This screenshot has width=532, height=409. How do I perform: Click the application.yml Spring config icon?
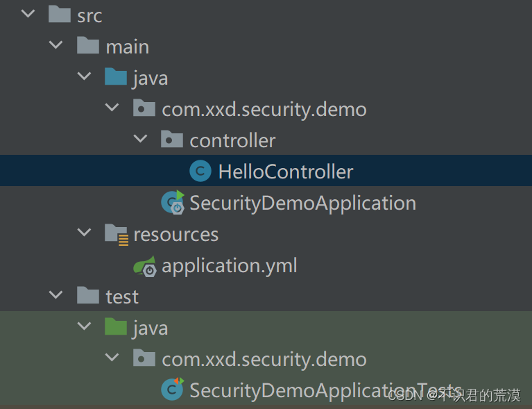tap(145, 267)
